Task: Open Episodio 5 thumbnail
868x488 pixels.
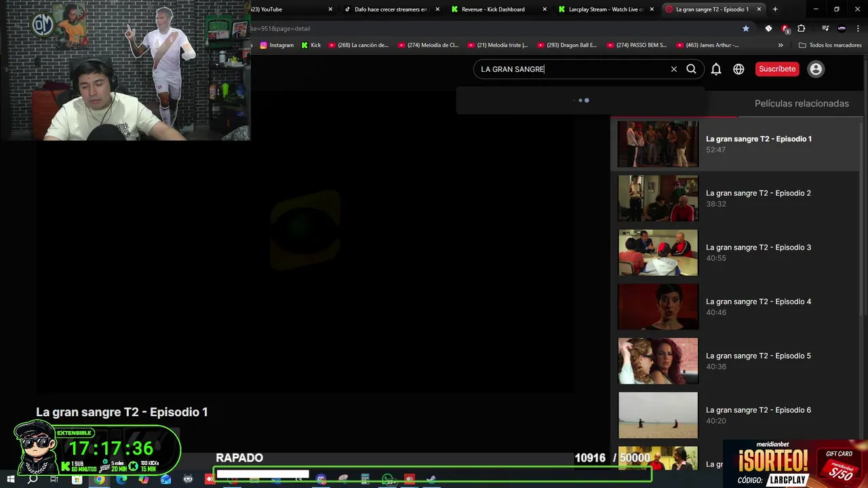Action: [658, 361]
